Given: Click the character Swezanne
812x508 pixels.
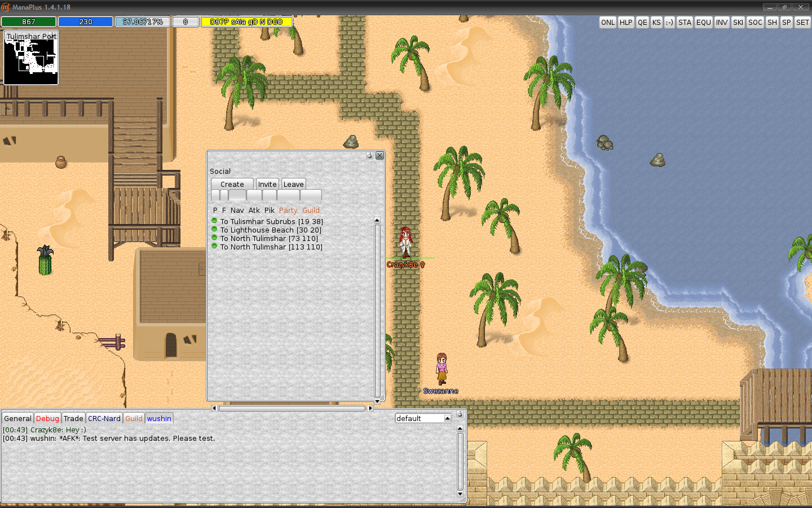Looking at the screenshot, I should pyautogui.click(x=442, y=369).
